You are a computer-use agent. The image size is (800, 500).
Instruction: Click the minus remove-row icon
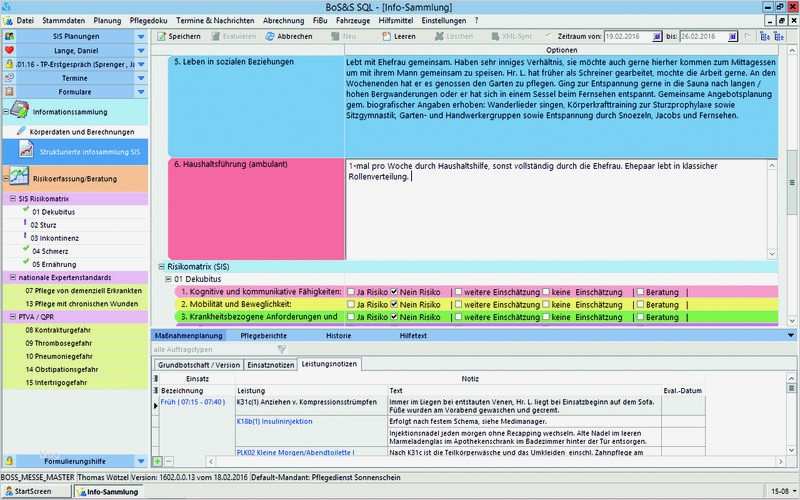tap(169, 461)
